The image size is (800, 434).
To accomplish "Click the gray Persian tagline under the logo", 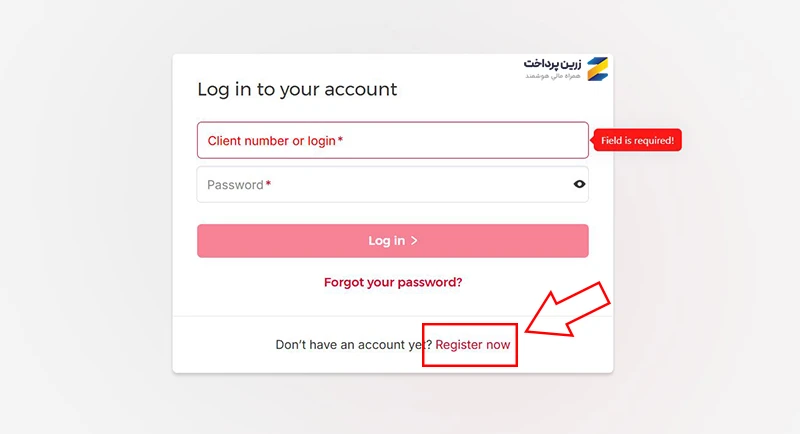I will pos(553,75).
